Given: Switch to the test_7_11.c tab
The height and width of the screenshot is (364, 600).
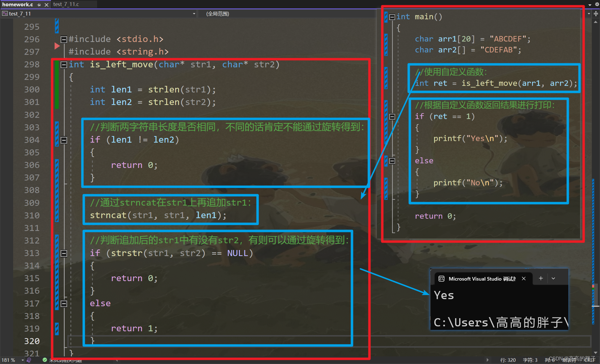Looking at the screenshot, I should (x=66, y=4).
